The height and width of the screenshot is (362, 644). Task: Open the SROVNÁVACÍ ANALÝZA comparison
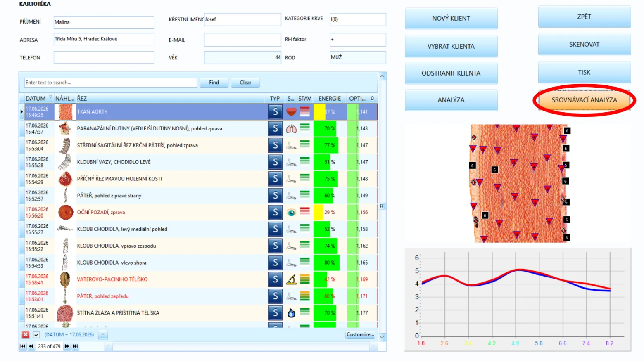coord(584,100)
